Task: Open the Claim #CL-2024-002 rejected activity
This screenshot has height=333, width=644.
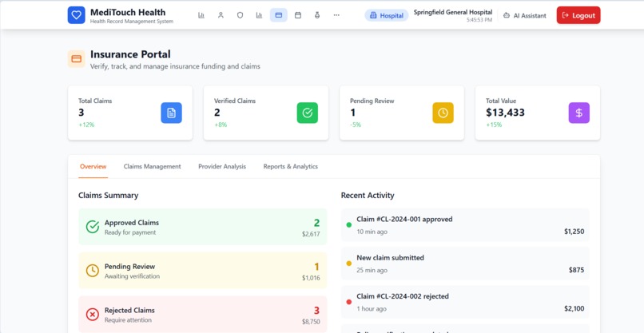Action: (465, 302)
